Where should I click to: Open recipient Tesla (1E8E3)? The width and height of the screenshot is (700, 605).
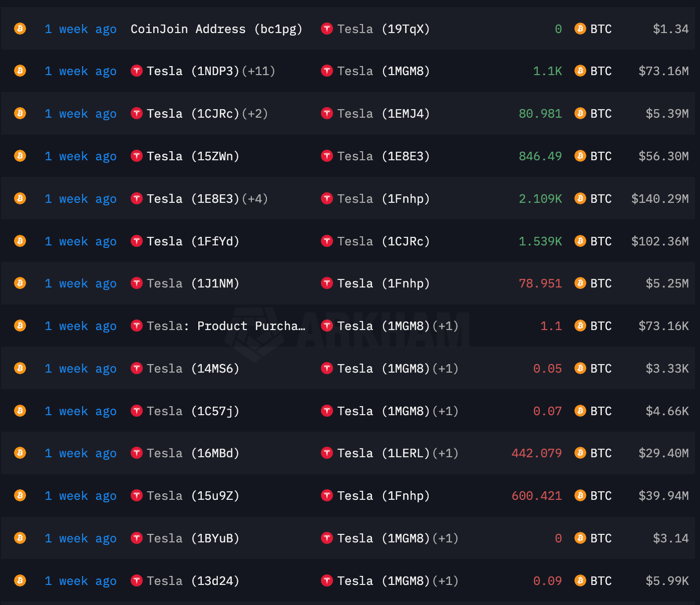point(384,156)
